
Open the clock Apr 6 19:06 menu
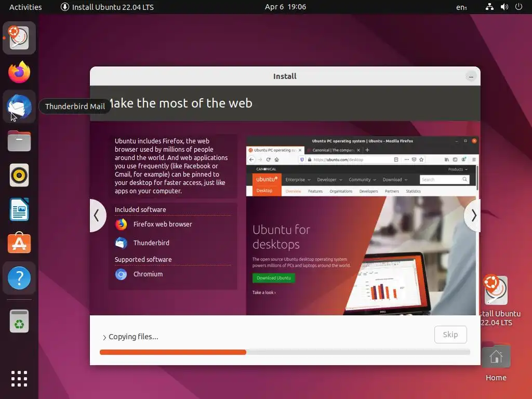(x=285, y=7)
